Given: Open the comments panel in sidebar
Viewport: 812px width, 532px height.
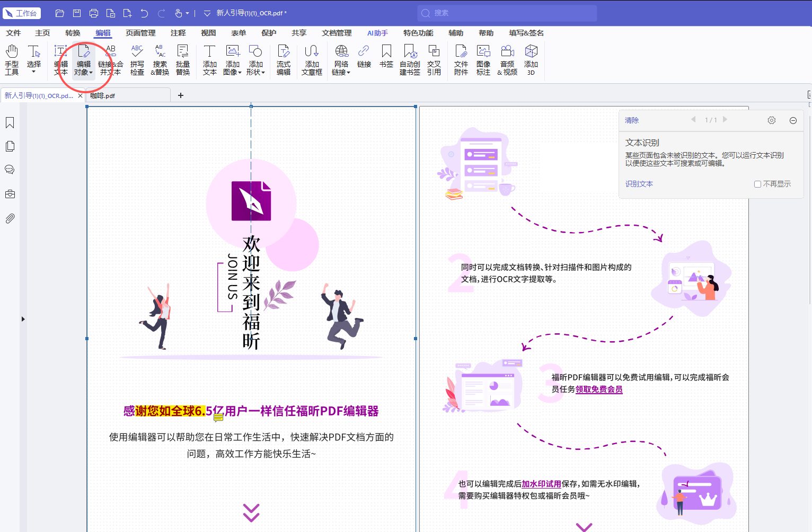Looking at the screenshot, I should 10,170.
